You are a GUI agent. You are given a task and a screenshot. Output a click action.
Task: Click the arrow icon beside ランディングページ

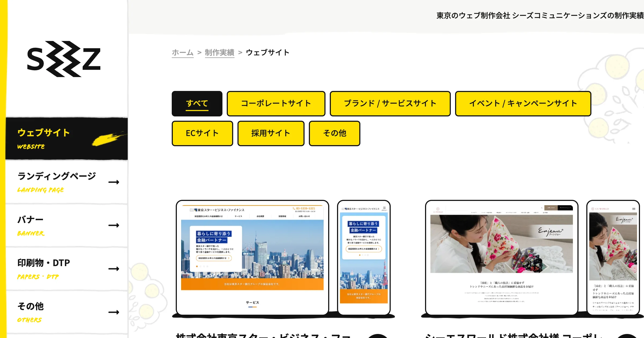coord(114,182)
